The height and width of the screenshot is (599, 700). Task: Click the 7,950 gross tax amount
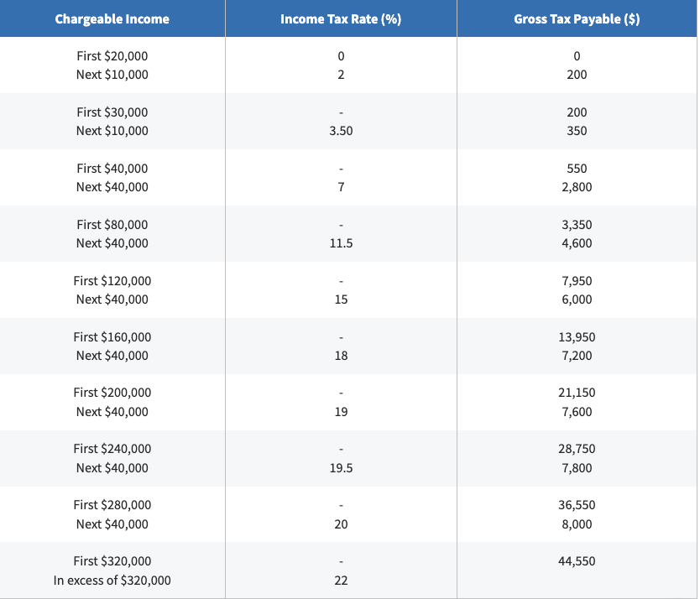pos(577,281)
